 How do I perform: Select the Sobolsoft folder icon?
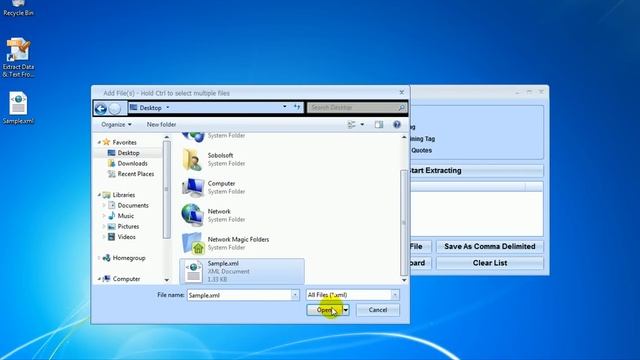pyautogui.click(x=192, y=160)
